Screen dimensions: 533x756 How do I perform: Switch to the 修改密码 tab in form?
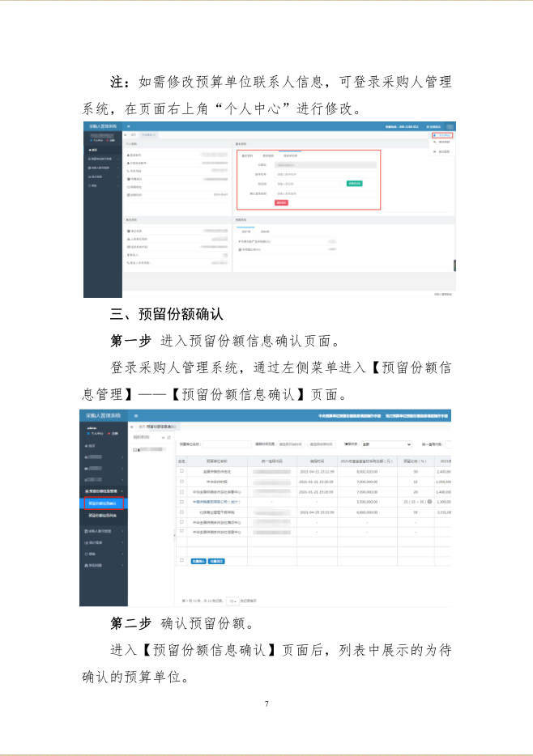[268, 155]
